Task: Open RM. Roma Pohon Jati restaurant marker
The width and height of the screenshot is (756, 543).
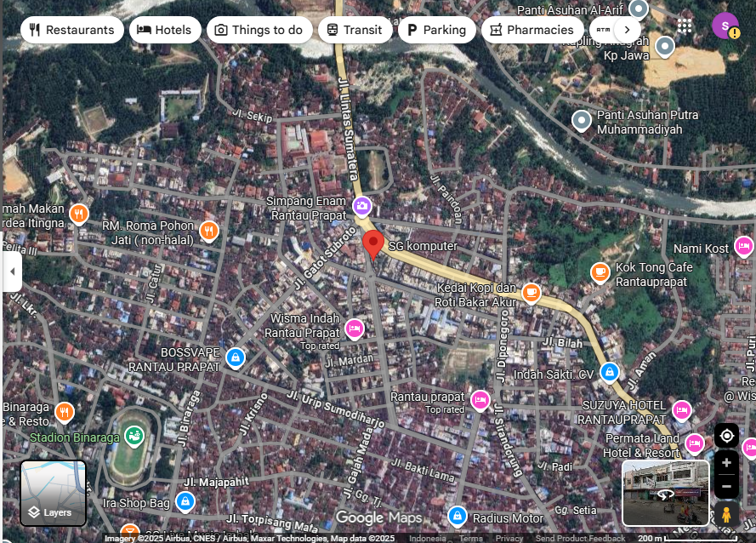Action: [x=208, y=231]
